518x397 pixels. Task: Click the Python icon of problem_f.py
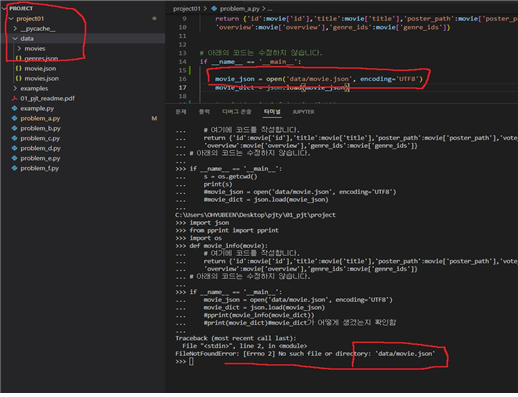tap(14, 168)
